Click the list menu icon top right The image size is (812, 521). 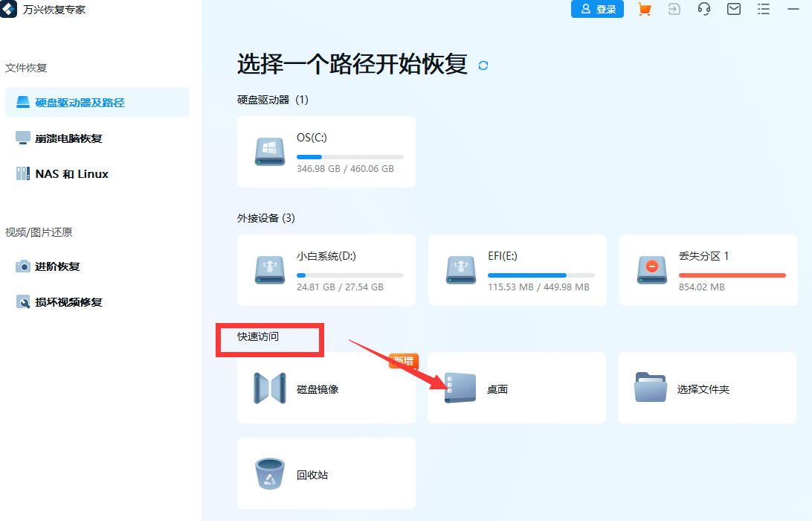point(763,9)
